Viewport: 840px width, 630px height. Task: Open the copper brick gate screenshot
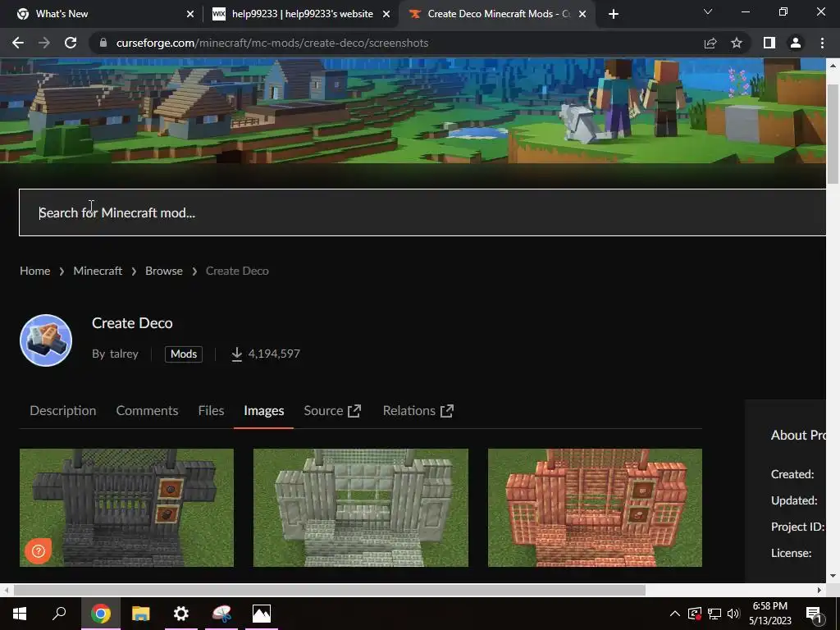(x=595, y=507)
